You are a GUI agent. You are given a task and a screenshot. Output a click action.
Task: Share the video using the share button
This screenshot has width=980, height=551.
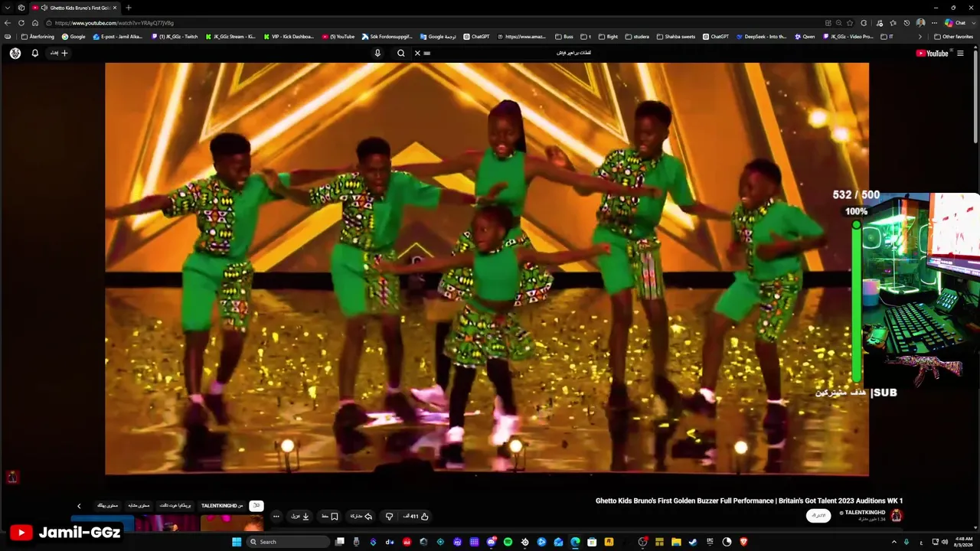(361, 517)
